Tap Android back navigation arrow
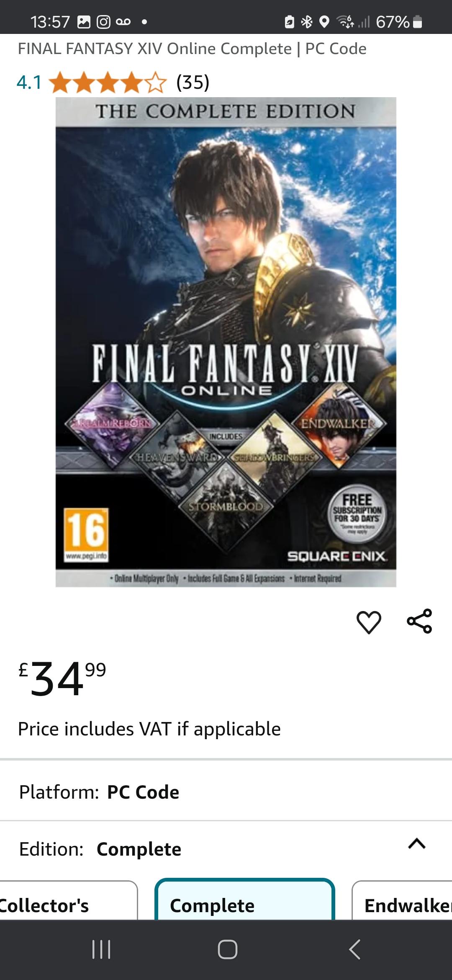 coord(354,949)
